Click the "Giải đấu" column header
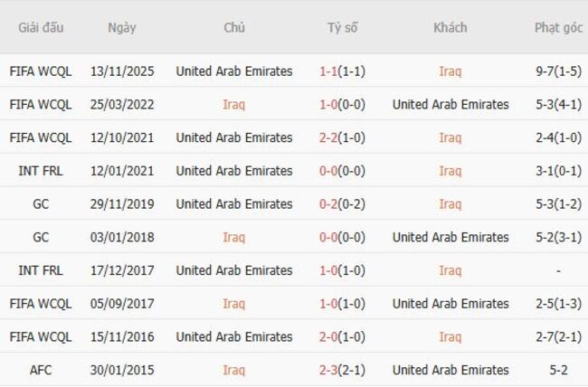The image size is (588, 387). click(41, 28)
